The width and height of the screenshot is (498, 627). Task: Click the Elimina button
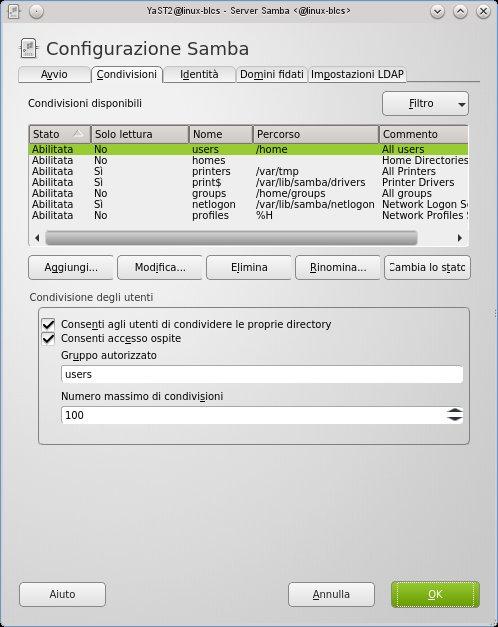pos(249,268)
